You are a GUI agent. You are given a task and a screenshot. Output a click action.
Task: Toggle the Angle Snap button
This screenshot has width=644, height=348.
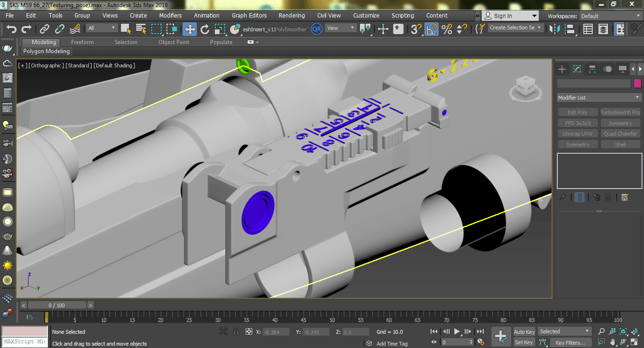pos(432,29)
